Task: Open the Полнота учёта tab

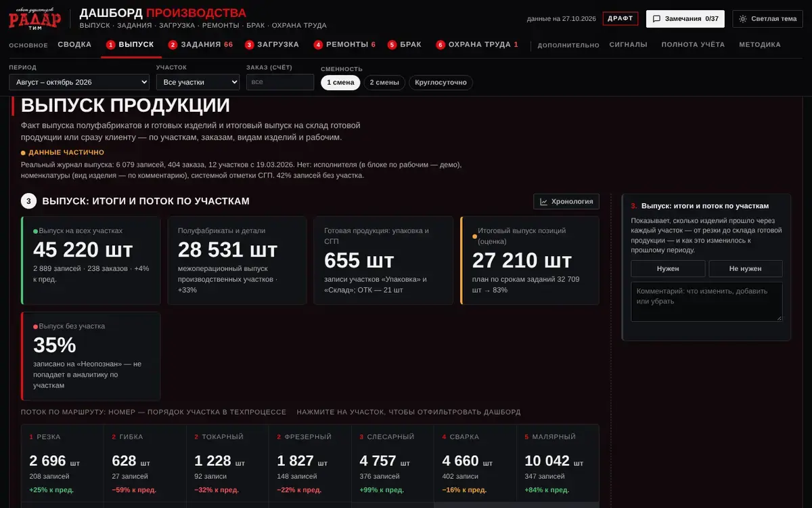Action: coord(693,45)
